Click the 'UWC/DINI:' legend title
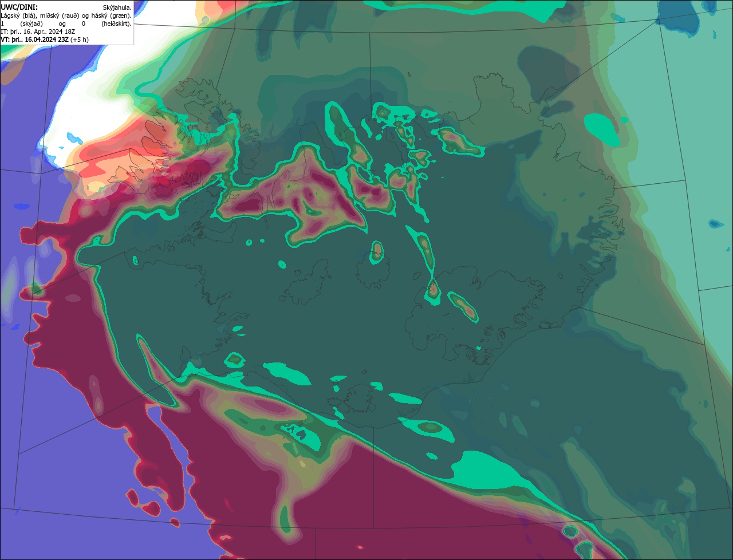This screenshot has width=733, height=560. 19,7
